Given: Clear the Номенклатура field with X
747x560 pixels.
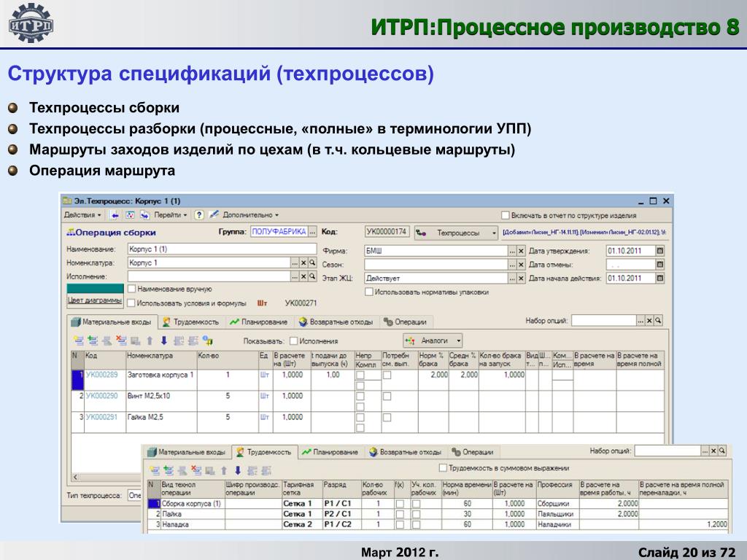Looking at the screenshot, I should coord(303,262).
